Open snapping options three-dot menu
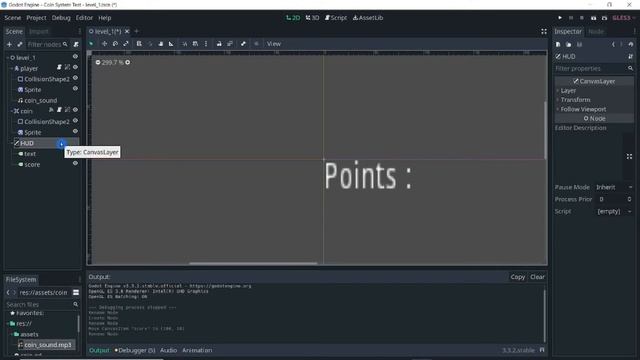This screenshot has width=640, height=360. pyautogui.click(x=206, y=44)
